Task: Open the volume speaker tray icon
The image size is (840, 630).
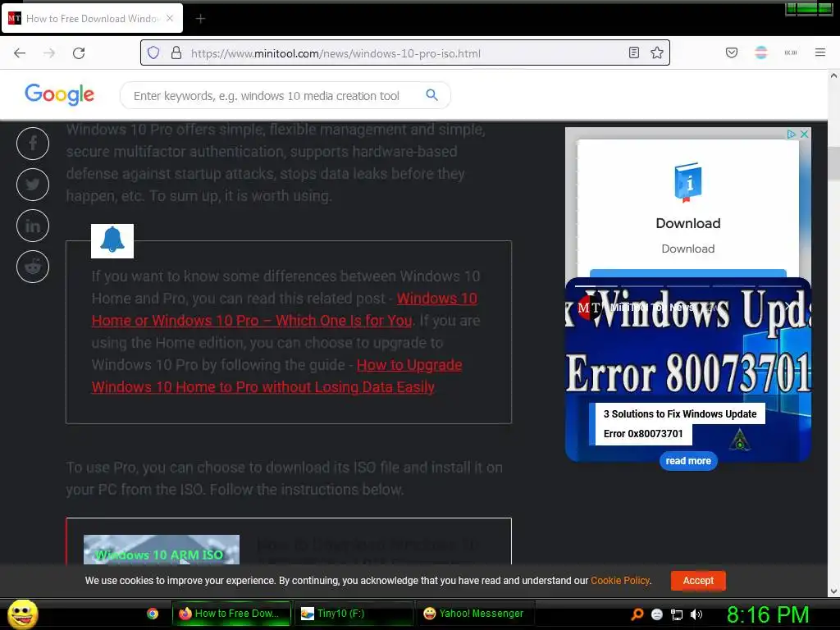Action: (x=696, y=614)
